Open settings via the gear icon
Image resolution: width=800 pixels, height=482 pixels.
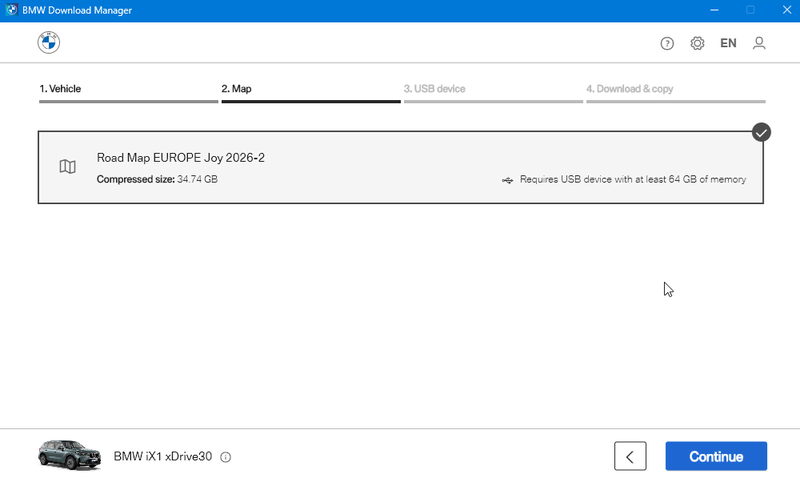point(697,43)
